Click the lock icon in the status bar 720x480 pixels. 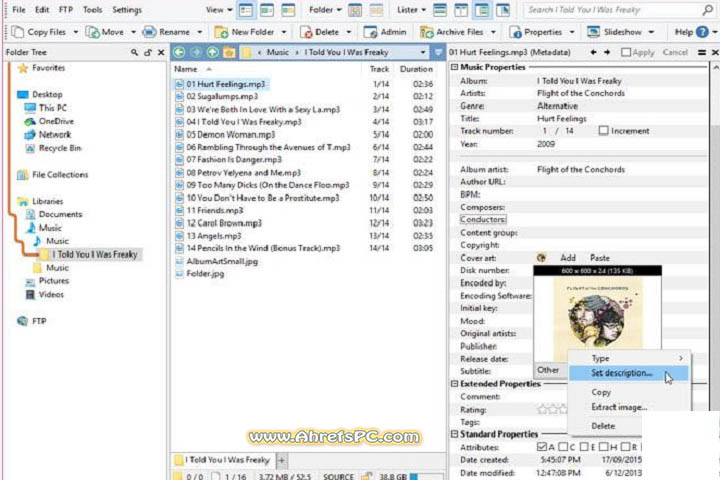click(x=366, y=476)
